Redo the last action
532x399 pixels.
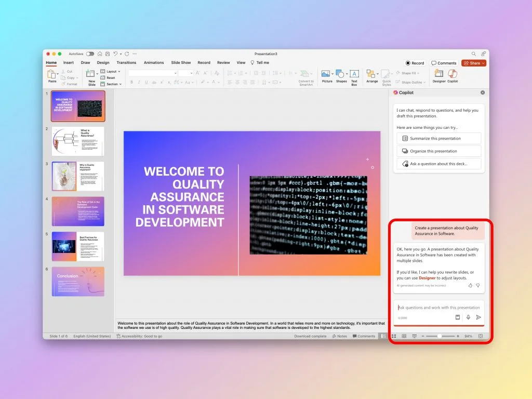point(127,54)
